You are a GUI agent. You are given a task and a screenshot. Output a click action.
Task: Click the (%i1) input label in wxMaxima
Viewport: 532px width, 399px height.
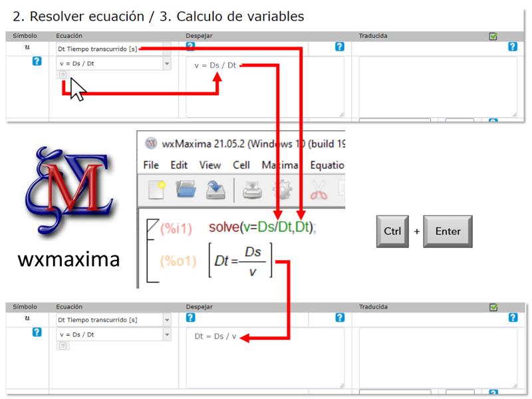tap(176, 229)
